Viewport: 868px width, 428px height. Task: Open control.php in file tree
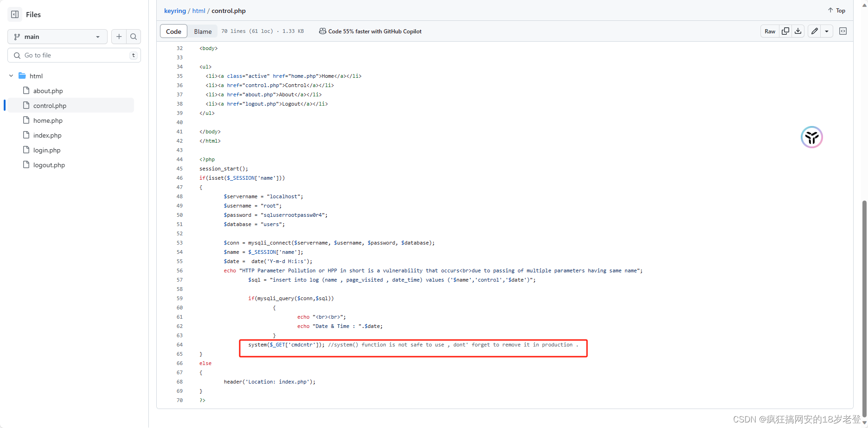pos(50,106)
